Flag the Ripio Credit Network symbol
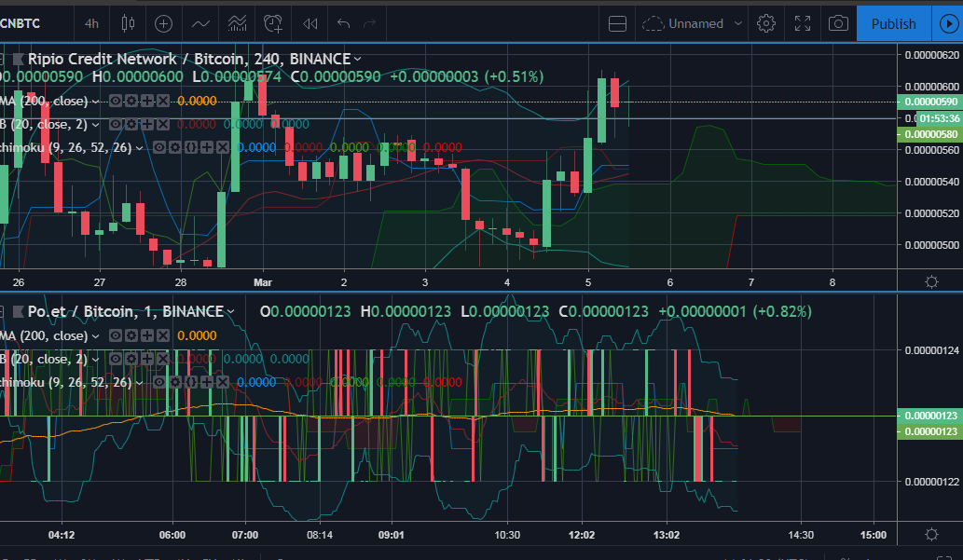The image size is (963, 560). 19,59
